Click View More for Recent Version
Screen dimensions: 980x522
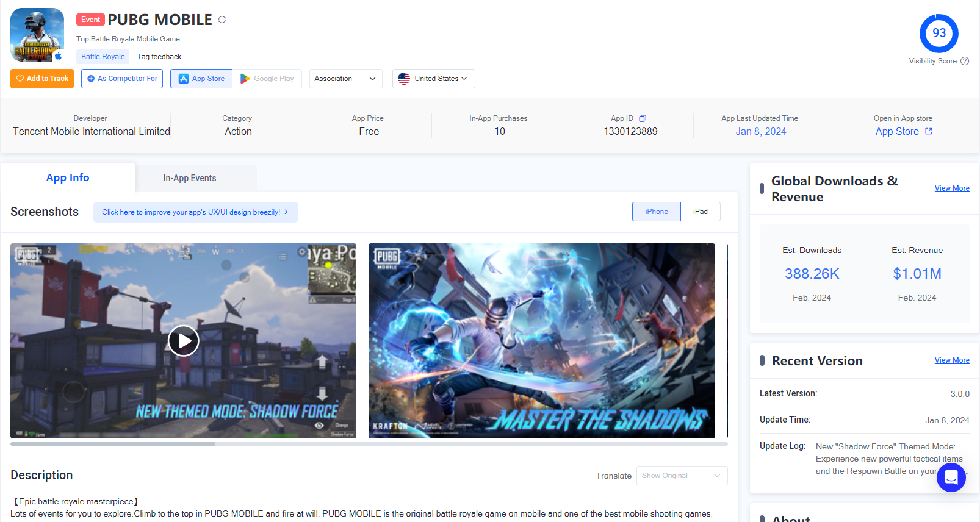952,360
